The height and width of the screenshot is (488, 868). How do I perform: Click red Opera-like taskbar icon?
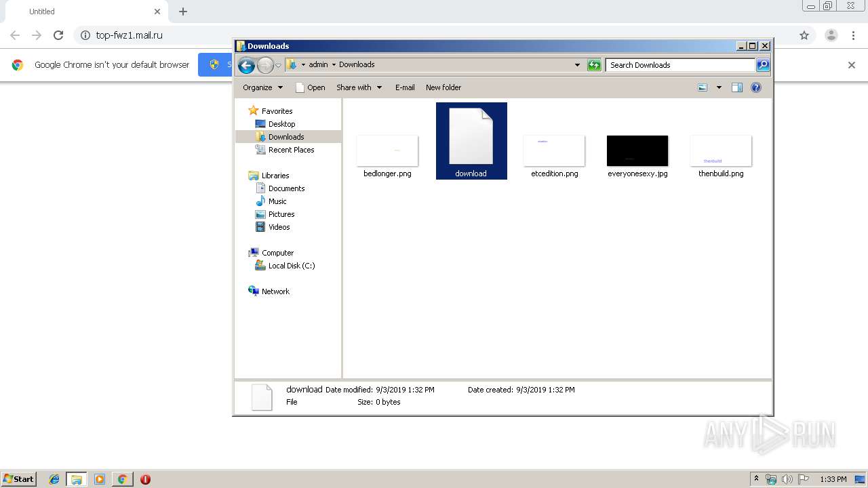click(145, 479)
